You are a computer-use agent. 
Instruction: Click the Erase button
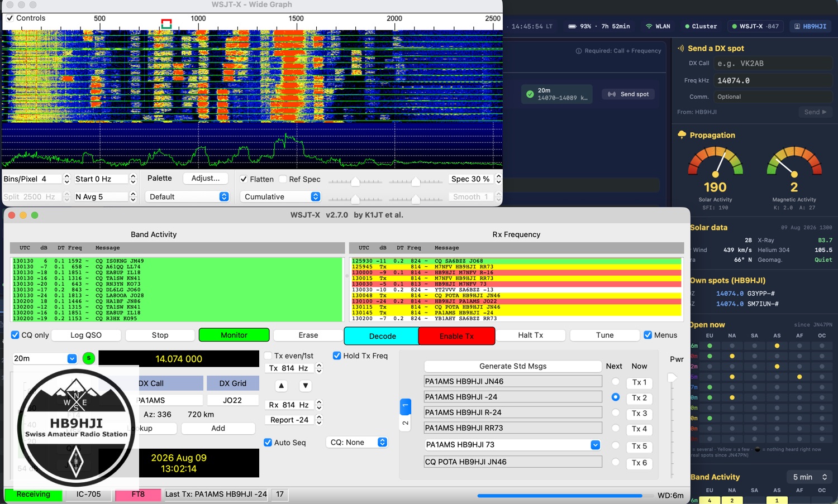[x=308, y=335]
